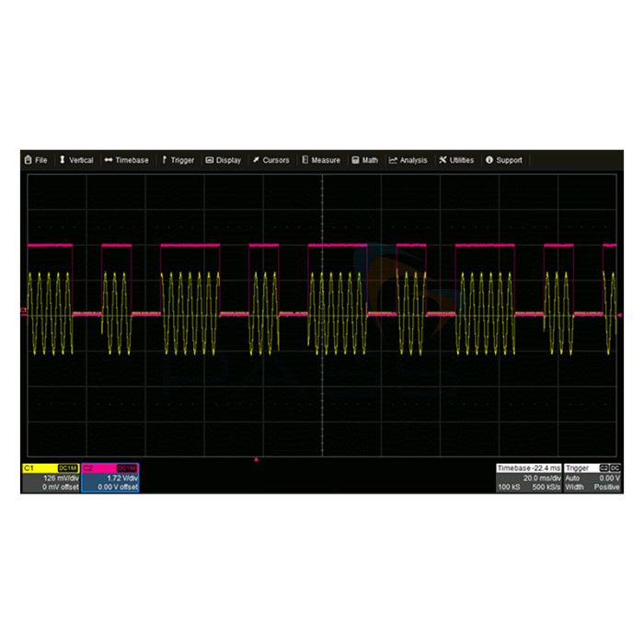Click the C1 0 mV offset value
The height and width of the screenshot is (644, 644).
tap(60, 487)
